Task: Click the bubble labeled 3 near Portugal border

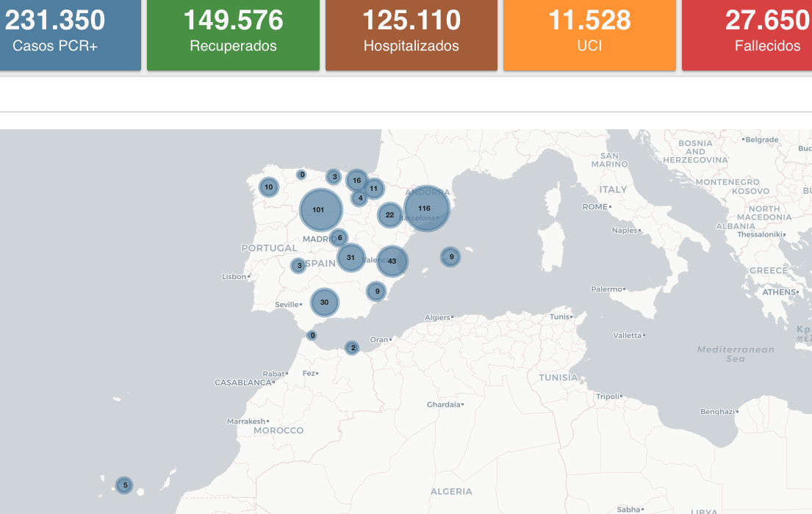Action: click(298, 265)
